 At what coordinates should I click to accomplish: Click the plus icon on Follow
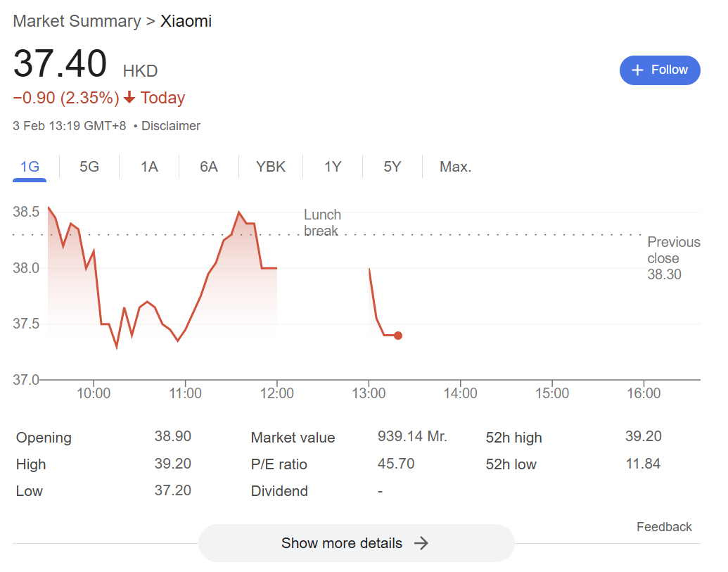[x=637, y=70]
